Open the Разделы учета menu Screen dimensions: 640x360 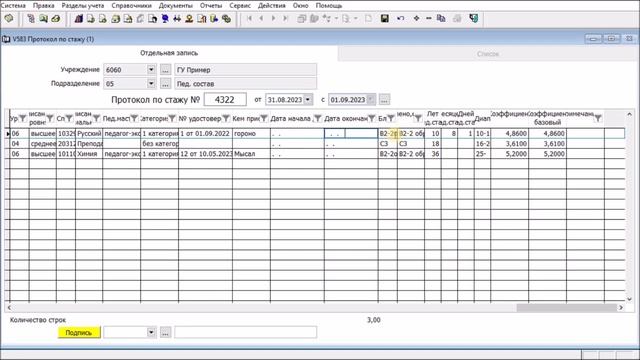click(x=83, y=6)
